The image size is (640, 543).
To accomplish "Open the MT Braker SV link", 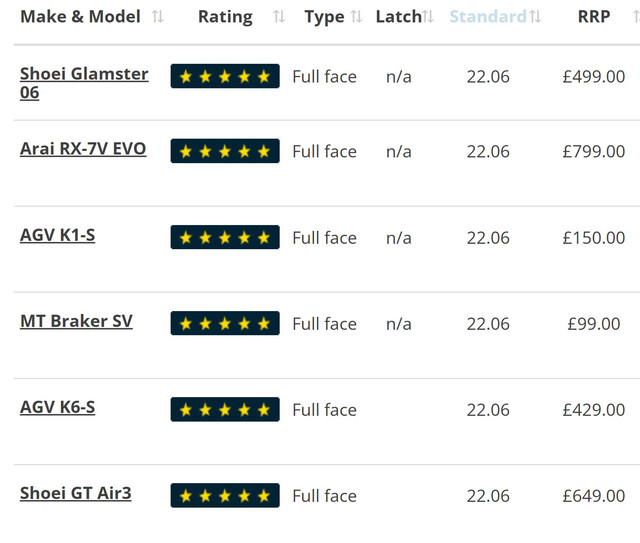I will 76,321.
